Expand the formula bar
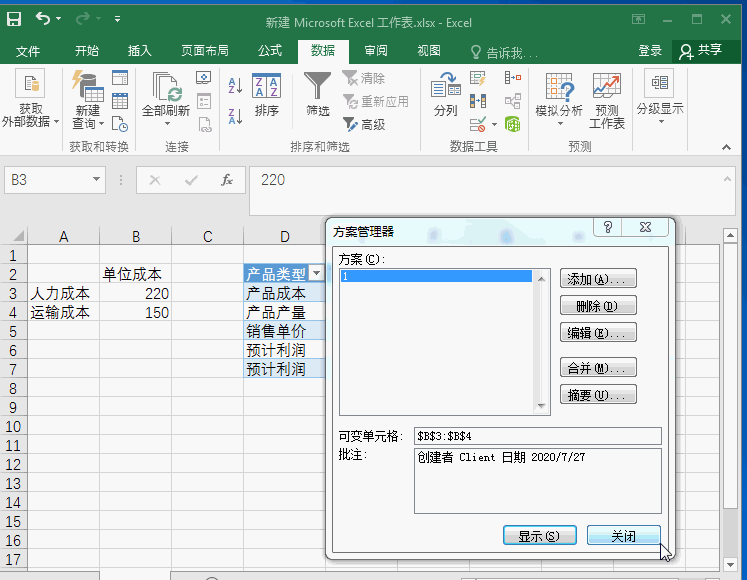The height and width of the screenshot is (580, 747). [727, 179]
